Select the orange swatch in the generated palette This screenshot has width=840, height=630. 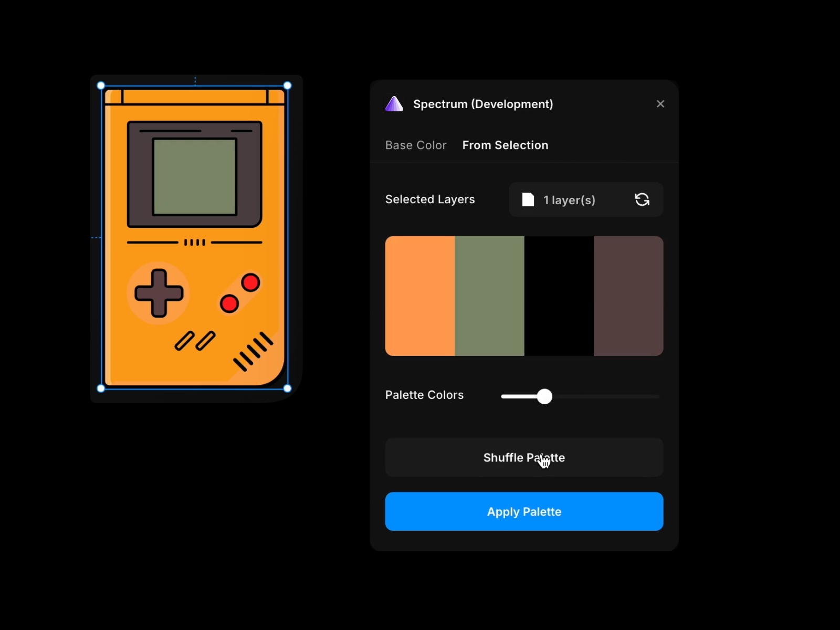point(419,296)
